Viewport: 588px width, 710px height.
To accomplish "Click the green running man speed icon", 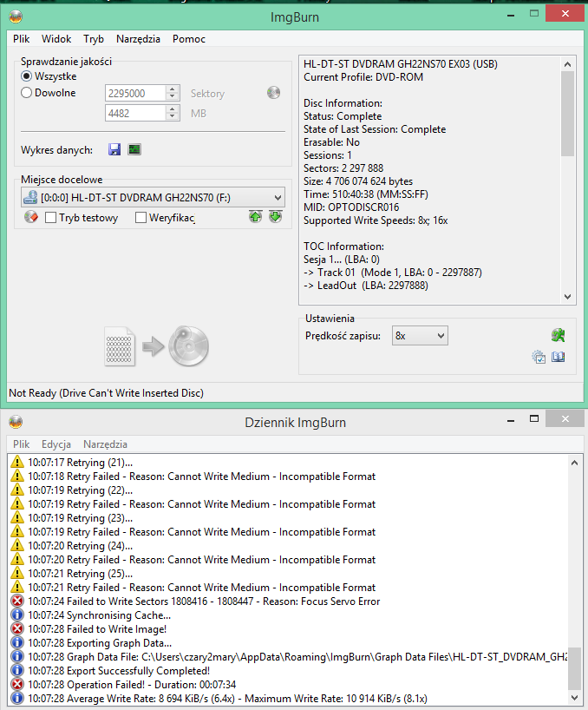I will pyautogui.click(x=558, y=336).
